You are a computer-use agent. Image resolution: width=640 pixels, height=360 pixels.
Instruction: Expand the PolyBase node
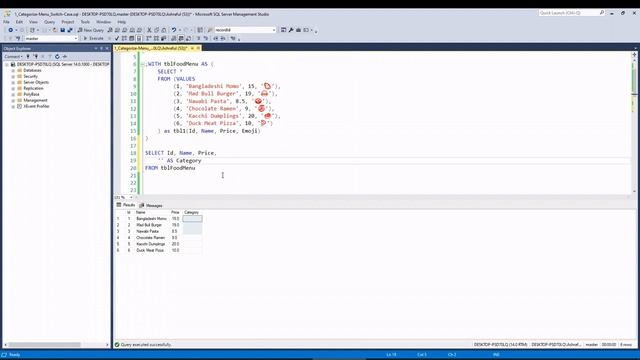13,94
